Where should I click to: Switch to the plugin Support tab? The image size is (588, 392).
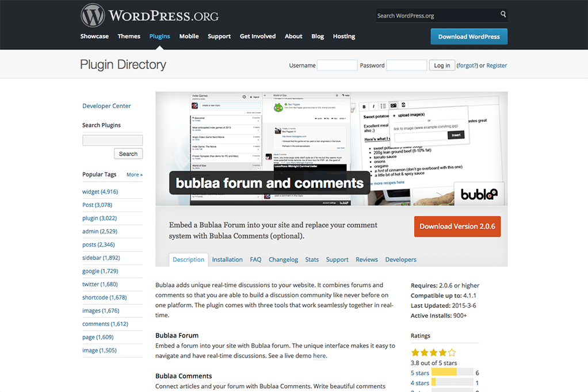pyautogui.click(x=337, y=260)
